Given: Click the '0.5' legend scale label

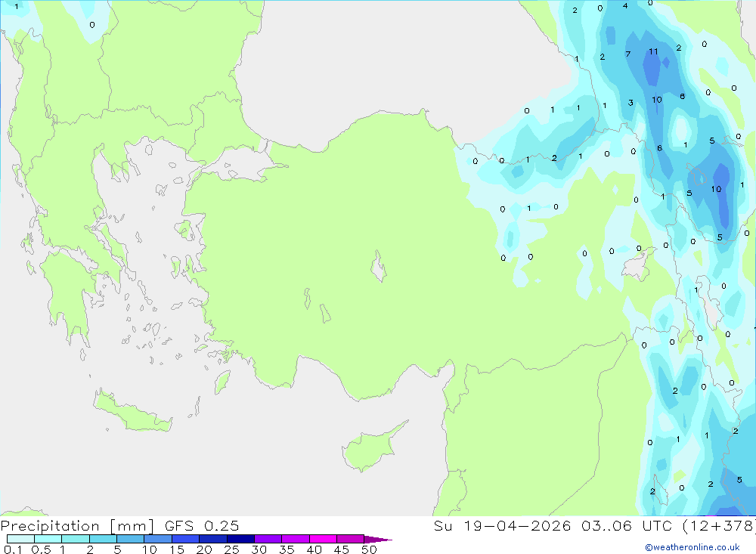Looking at the screenshot, I should (41, 549).
